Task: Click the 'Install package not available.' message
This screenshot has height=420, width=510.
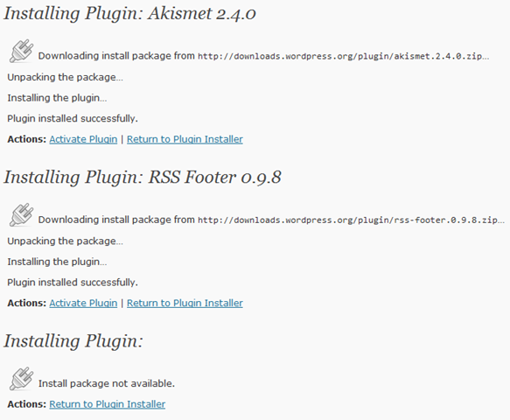Action: tap(107, 383)
